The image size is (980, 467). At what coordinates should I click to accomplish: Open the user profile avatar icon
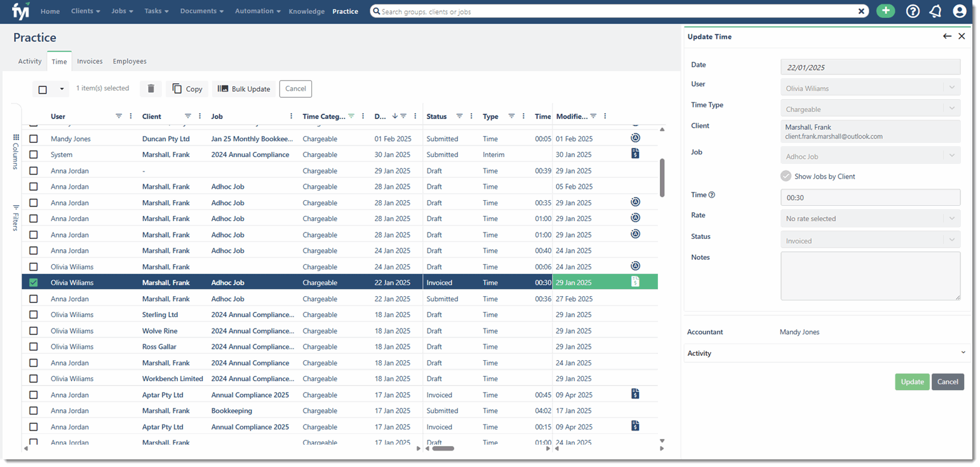pos(959,11)
